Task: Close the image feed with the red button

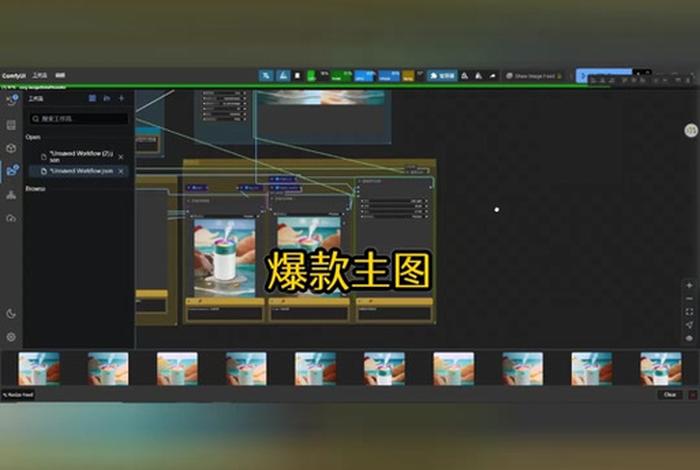Action: (692, 395)
